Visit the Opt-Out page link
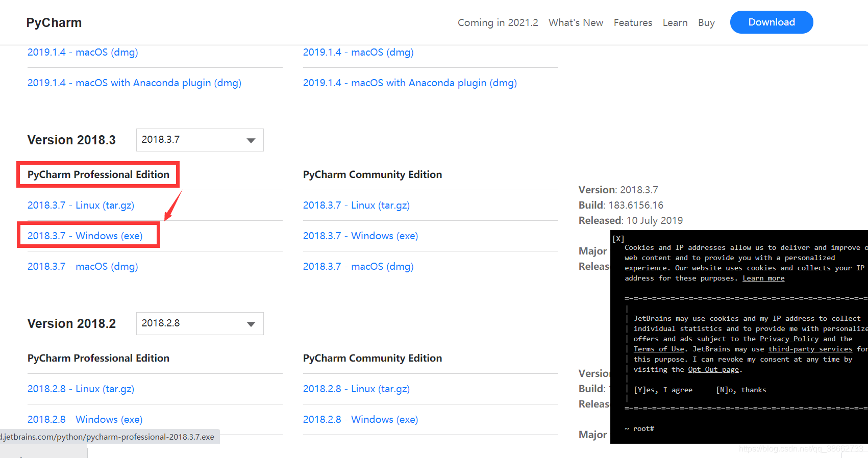The width and height of the screenshot is (868, 458). pos(713,369)
